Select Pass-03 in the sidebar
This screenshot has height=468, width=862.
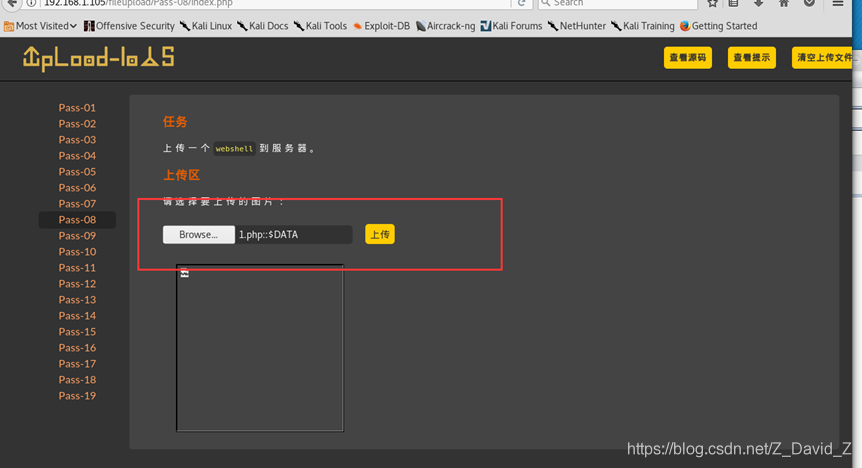pyautogui.click(x=77, y=140)
